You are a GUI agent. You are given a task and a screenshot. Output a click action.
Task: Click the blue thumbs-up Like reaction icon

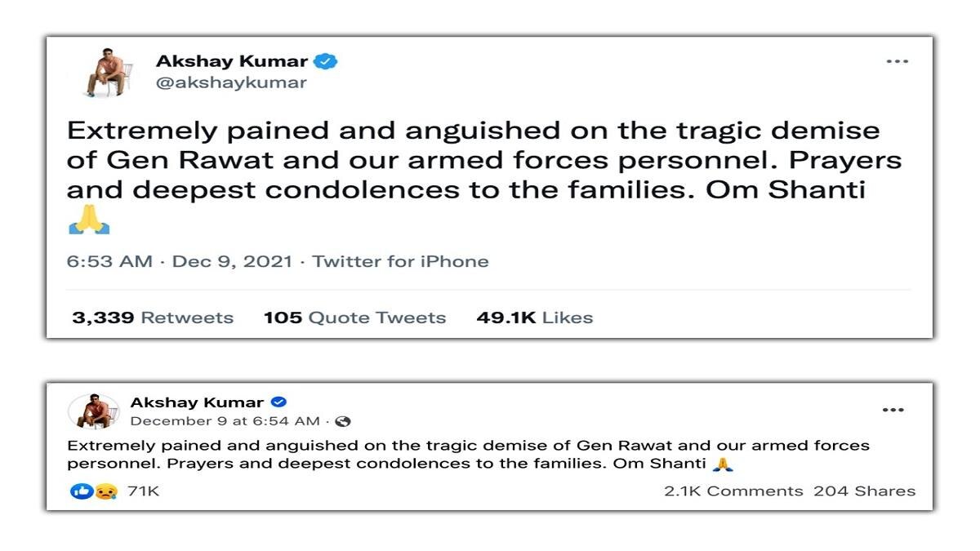pos(81,491)
